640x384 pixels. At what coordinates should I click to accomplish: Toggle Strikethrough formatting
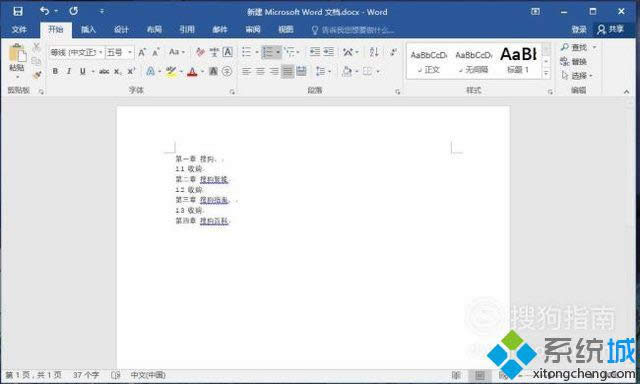pyautogui.click(x=104, y=71)
